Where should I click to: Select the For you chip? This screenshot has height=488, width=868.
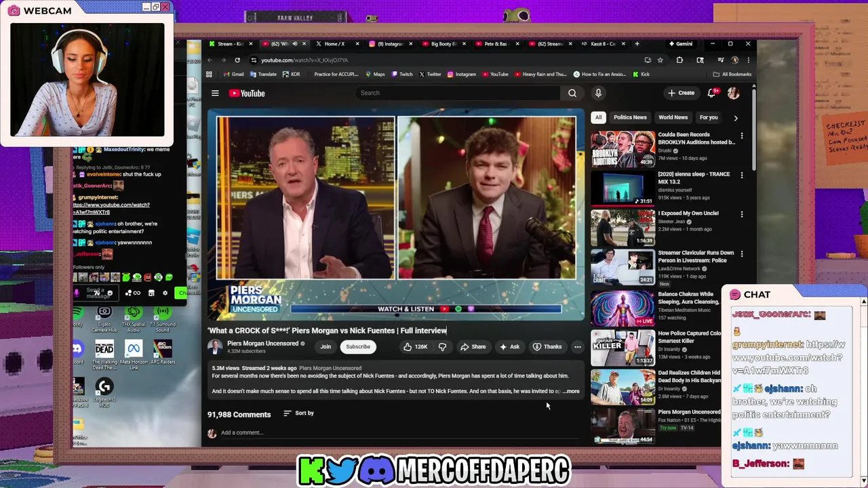coord(709,117)
